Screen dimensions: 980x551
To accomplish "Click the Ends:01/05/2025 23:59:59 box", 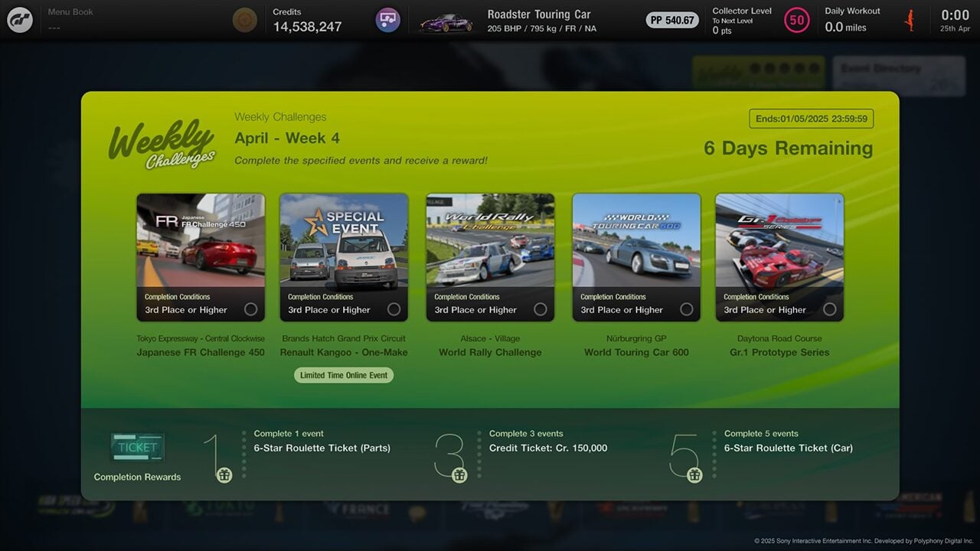I will [x=812, y=119].
